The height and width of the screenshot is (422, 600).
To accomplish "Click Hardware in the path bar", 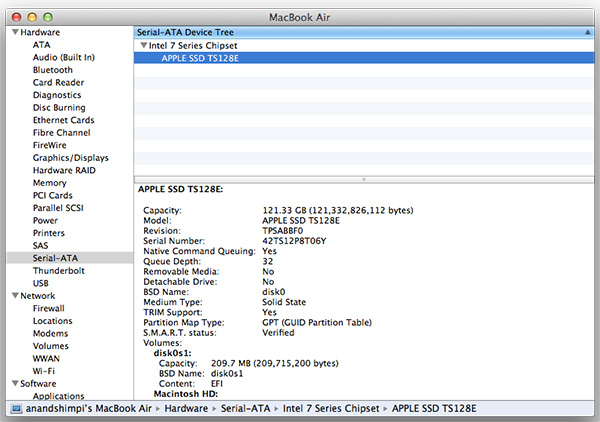I will pyautogui.click(x=186, y=409).
